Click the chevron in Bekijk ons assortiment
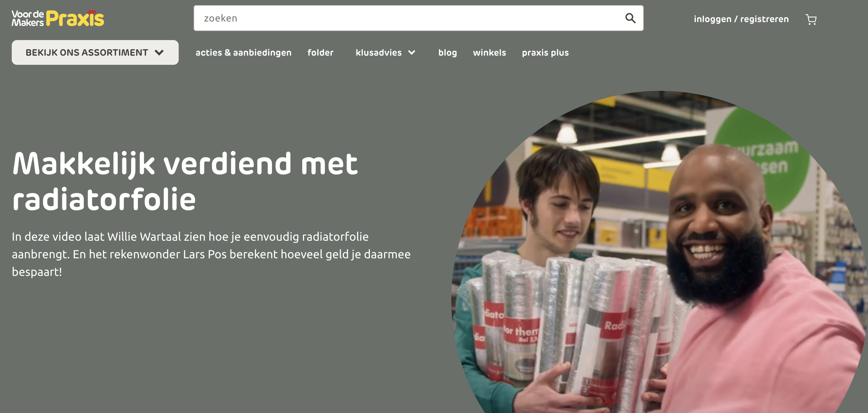The image size is (868, 413). point(159,52)
